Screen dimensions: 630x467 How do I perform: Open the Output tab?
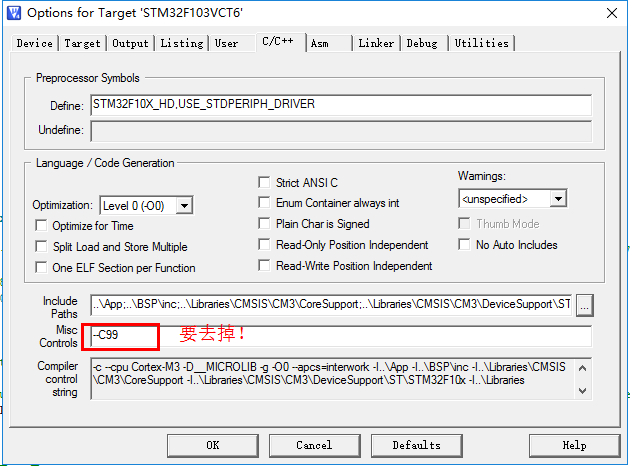click(x=130, y=43)
